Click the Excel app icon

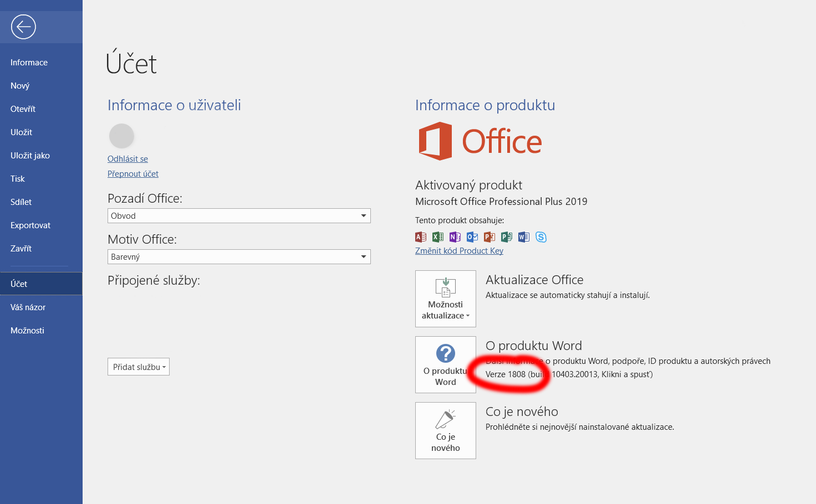[x=438, y=237]
